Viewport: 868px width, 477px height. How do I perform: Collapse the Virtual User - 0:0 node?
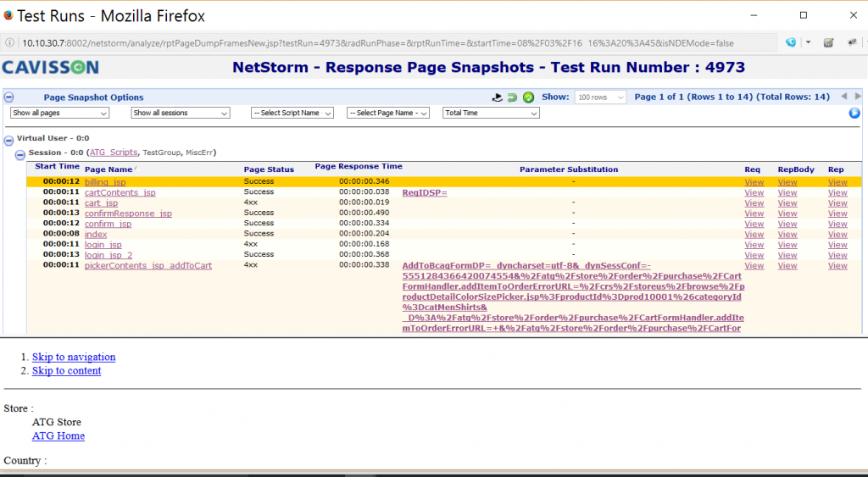[x=8, y=141]
